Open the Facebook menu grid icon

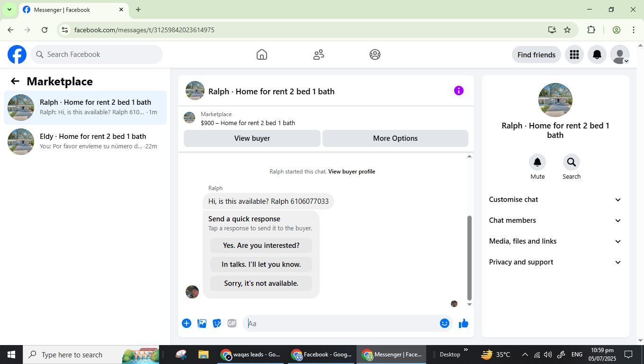click(x=574, y=55)
